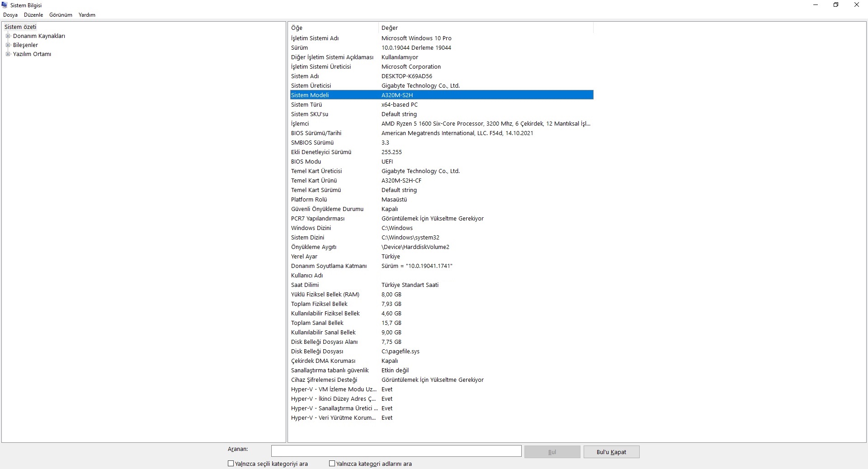868x469 pixels.
Task: Click the Sistem Bilgisi app icon in title bar
Action: 5,5
